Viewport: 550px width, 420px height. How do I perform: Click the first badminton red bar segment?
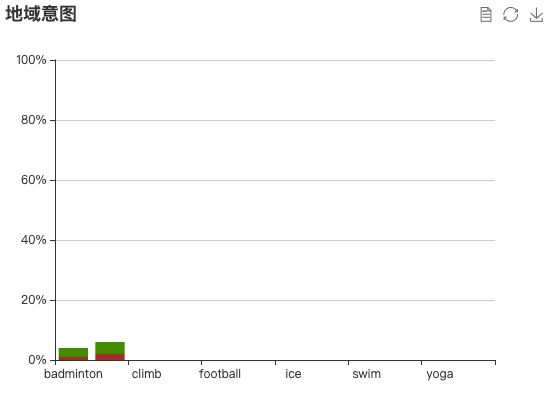[73, 359]
